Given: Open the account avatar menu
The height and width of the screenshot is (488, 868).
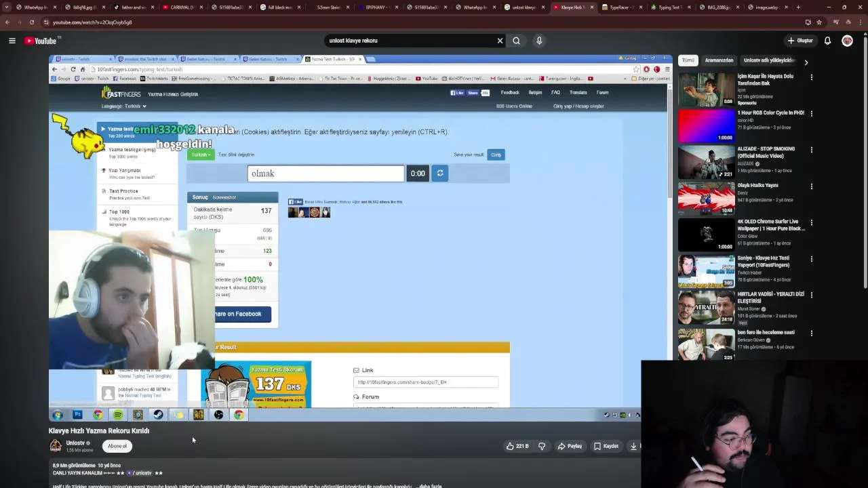Looking at the screenshot, I should [847, 41].
